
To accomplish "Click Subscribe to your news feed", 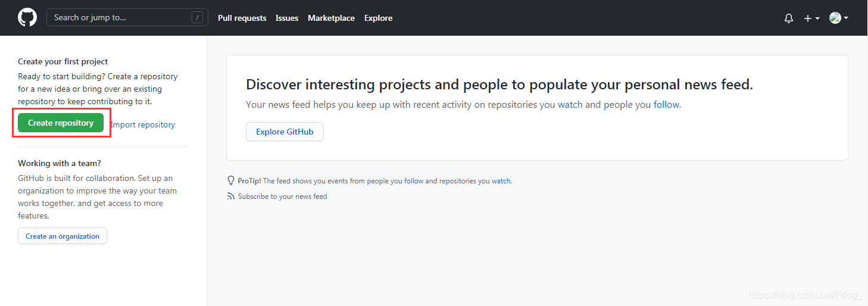I will tap(283, 196).
